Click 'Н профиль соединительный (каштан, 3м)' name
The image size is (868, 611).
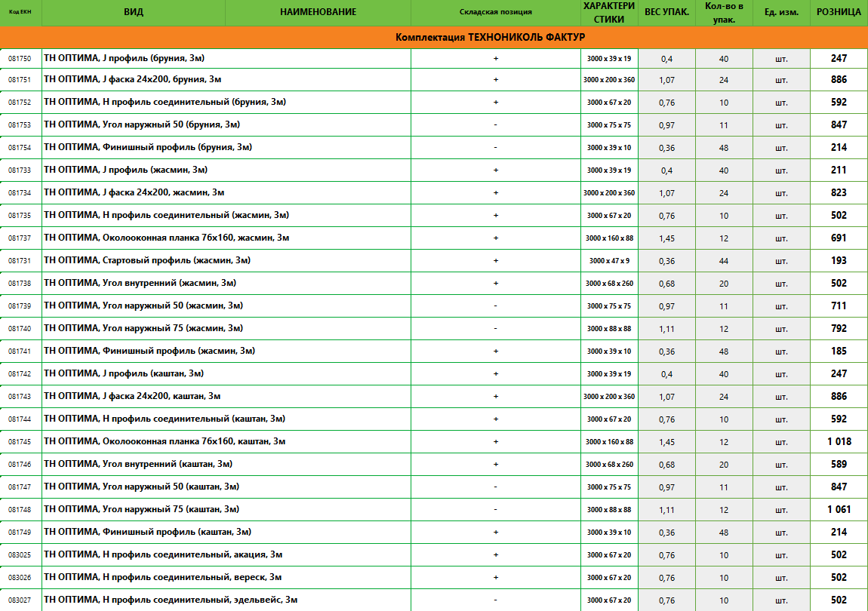click(x=194, y=419)
